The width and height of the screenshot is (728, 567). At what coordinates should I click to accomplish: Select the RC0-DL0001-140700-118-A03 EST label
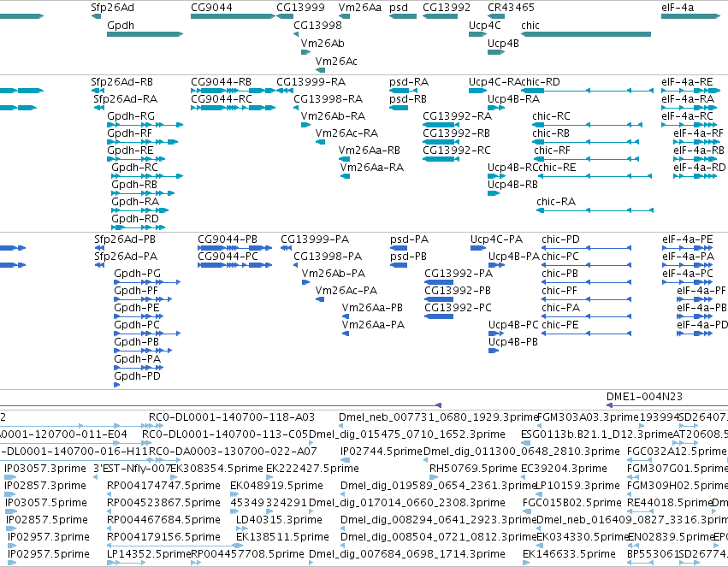232,417
